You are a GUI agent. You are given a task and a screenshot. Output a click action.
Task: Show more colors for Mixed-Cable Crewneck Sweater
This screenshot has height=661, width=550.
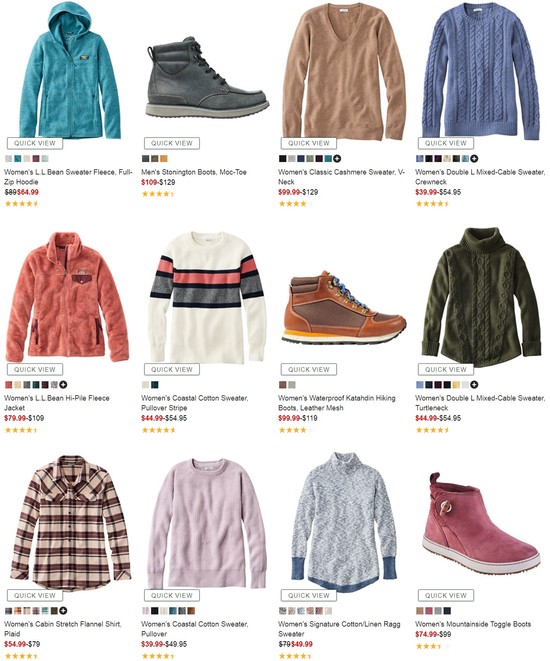[474, 159]
